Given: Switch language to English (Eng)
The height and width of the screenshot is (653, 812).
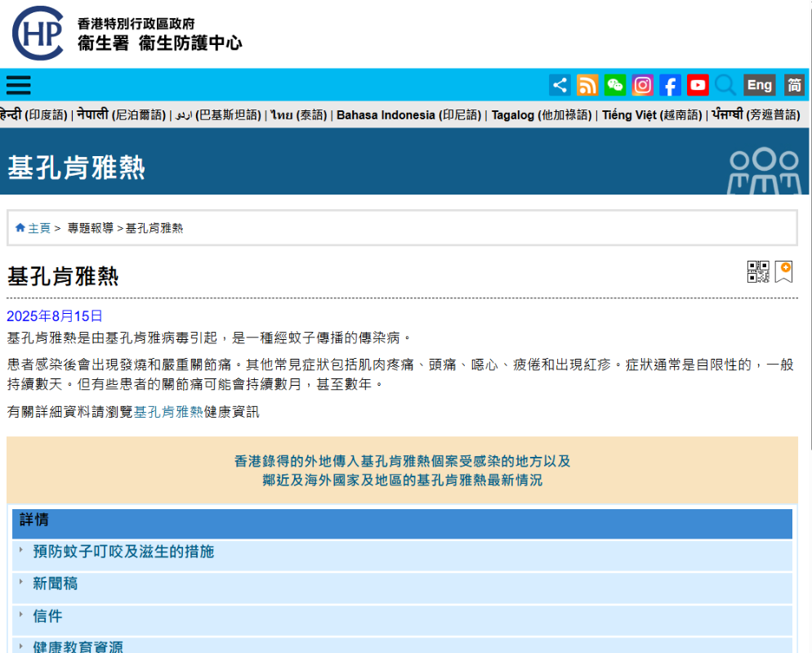Looking at the screenshot, I should tap(759, 85).
